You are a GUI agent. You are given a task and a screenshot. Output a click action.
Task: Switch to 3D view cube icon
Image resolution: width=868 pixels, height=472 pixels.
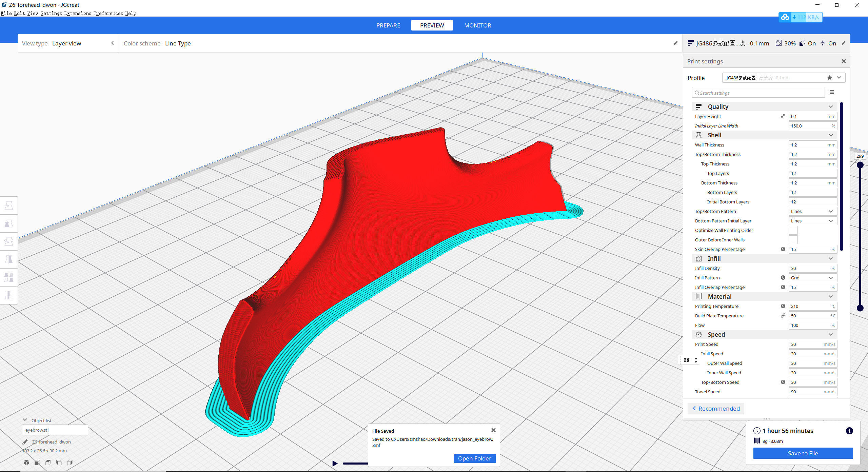point(26,463)
